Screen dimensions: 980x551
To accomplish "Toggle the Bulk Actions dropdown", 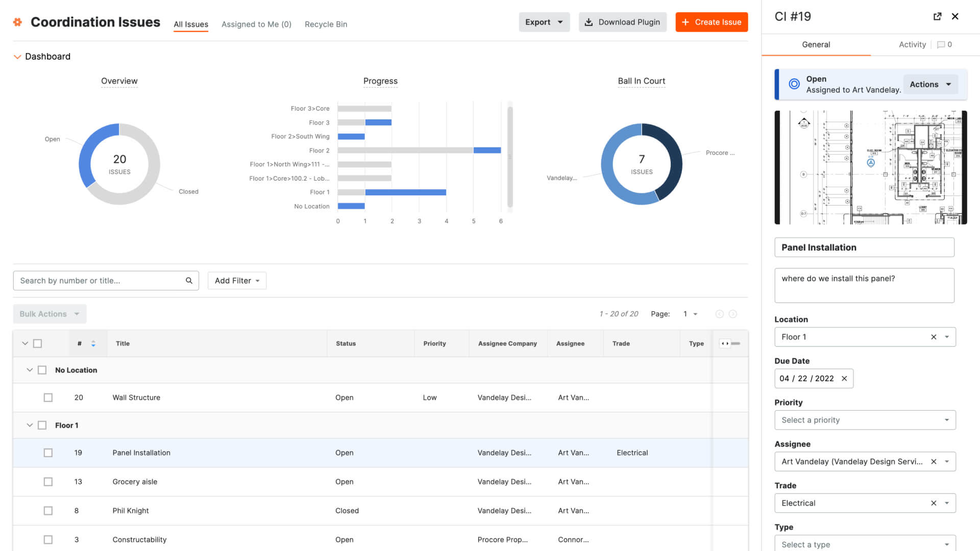I will [x=50, y=314].
